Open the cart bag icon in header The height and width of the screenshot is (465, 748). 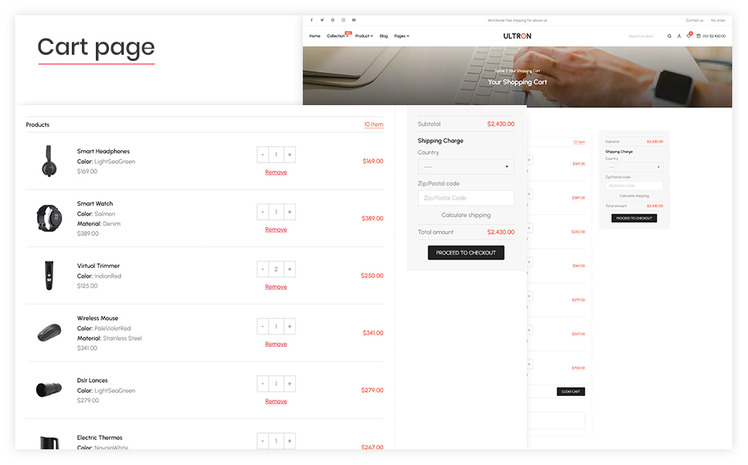[698, 36]
